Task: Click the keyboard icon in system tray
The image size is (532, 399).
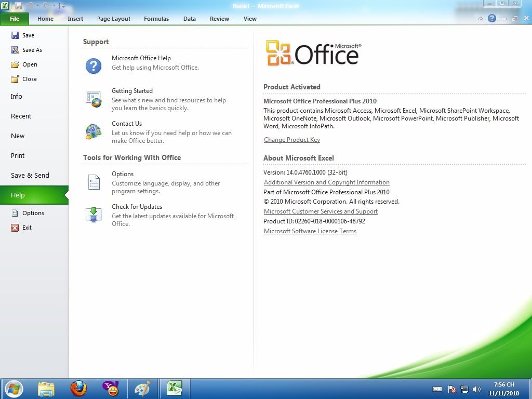Action: pyautogui.click(x=437, y=389)
